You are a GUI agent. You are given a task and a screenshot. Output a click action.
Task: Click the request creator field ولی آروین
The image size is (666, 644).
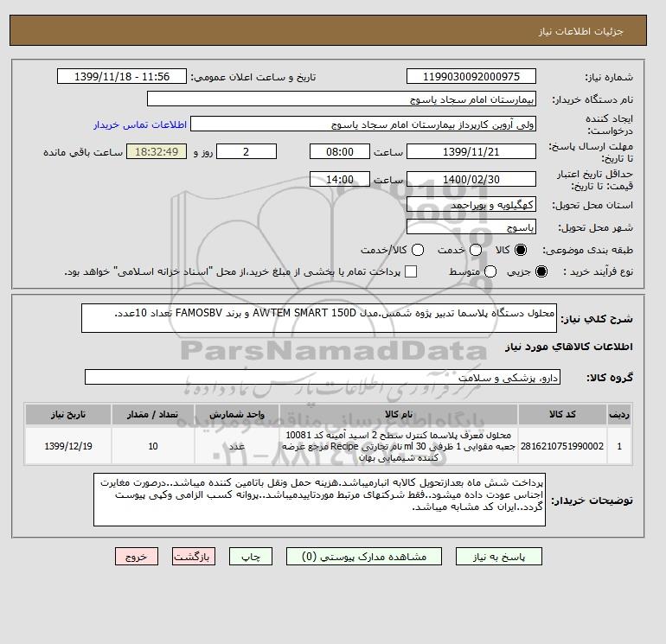pos(363,124)
